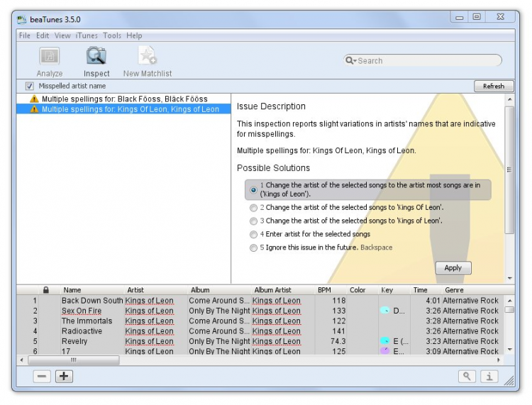Sort table by Album column header
This screenshot has width=532, height=405.
pyautogui.click(x=219, y=290)
